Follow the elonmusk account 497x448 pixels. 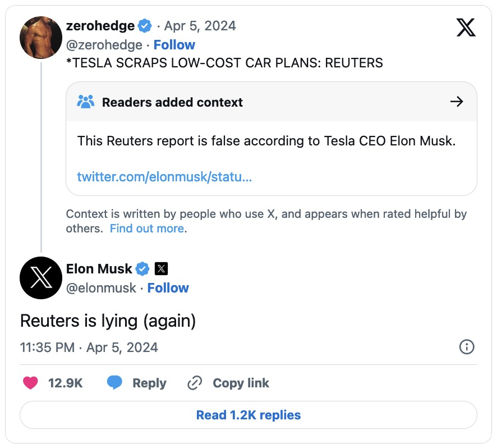click(x=168, y=288)
